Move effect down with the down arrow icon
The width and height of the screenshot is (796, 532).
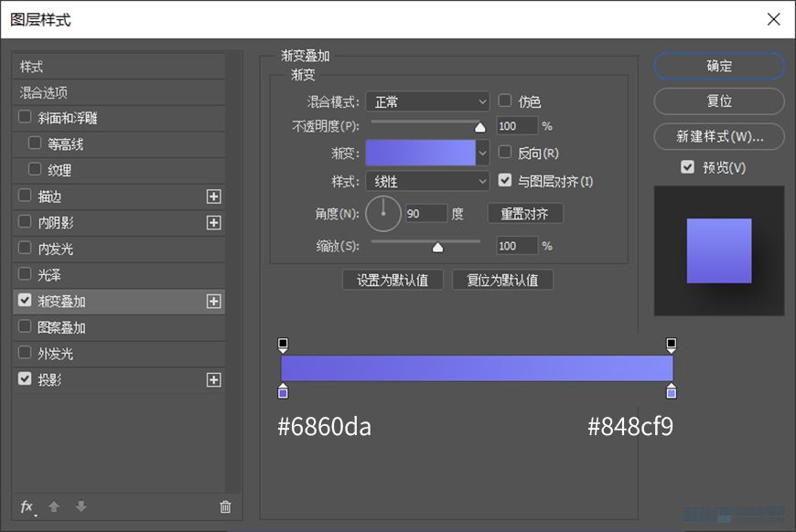point(81,506)
